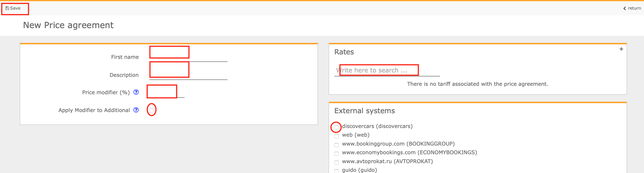Click the back chevron beside return
The width and height of the screenshot is (644, 173).
tap(625, 8)
